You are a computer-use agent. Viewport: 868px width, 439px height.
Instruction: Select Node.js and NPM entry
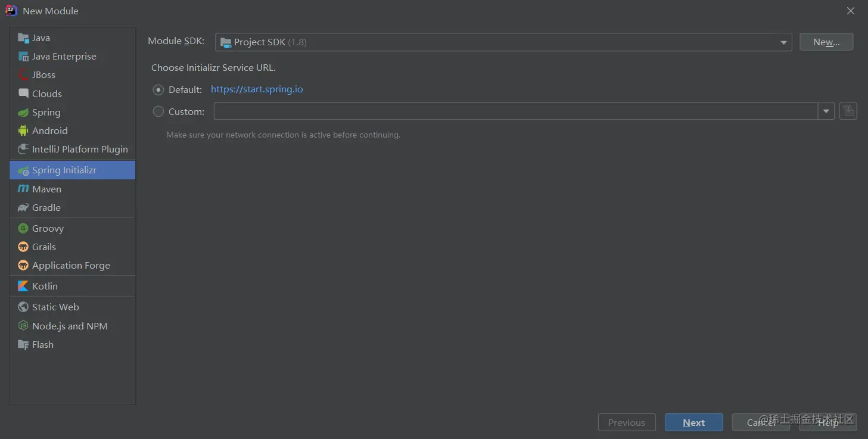tap(73, 326)
